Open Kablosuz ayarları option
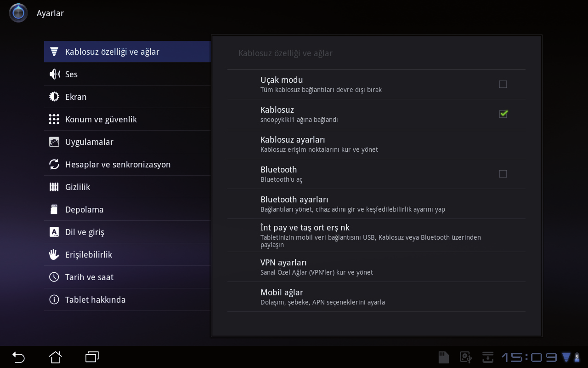Screen dimensions: 588x368 [376, 144]
